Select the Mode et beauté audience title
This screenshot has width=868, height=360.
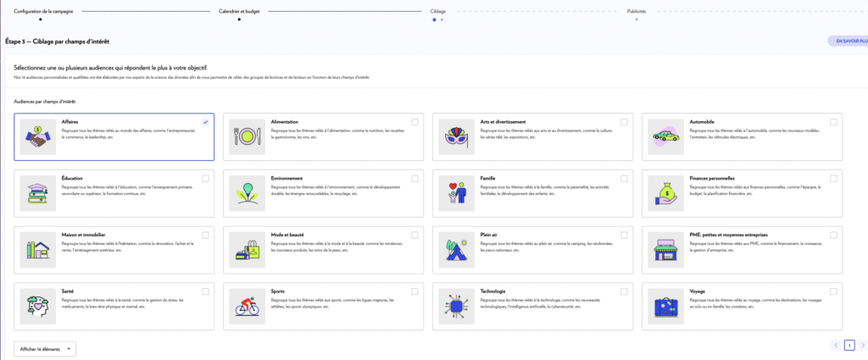287,234
